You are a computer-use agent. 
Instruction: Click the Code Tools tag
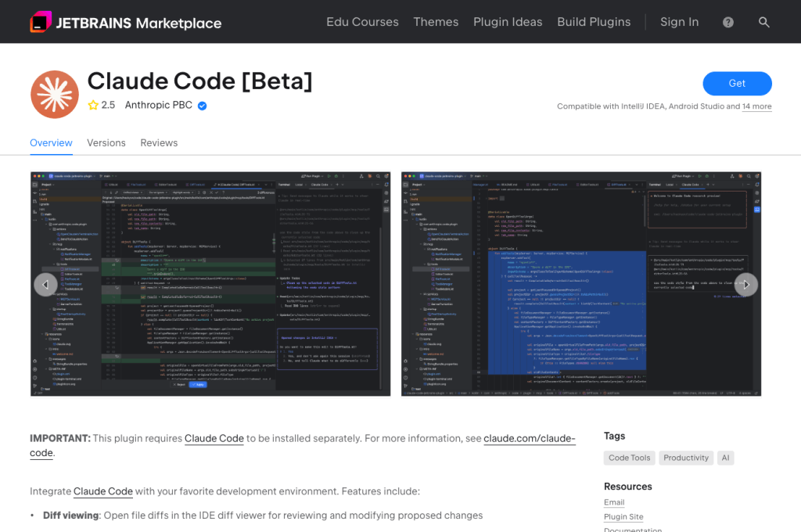630,458
